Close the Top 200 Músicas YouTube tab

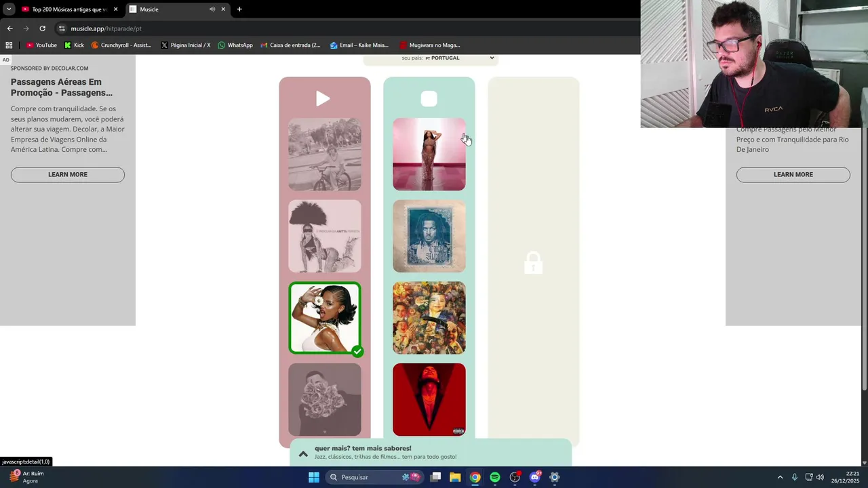point(115,9)
